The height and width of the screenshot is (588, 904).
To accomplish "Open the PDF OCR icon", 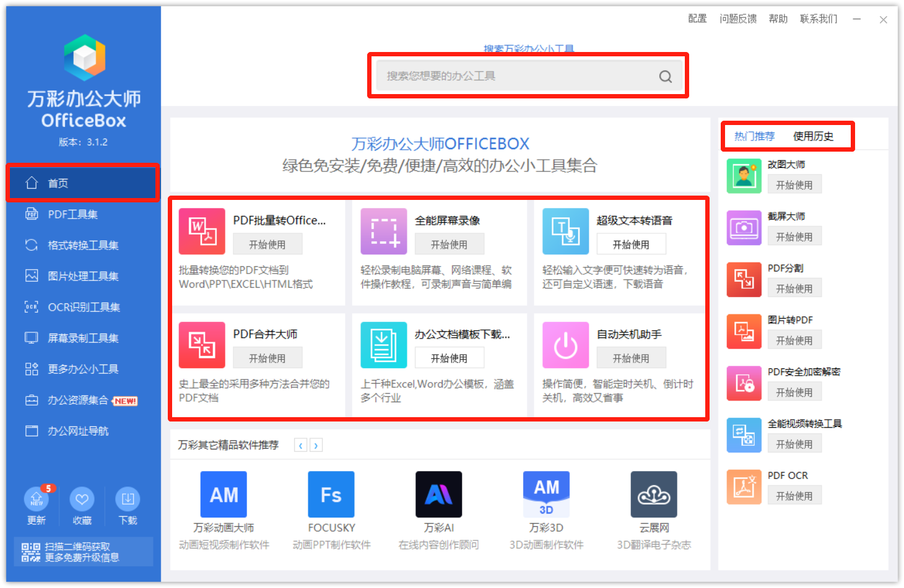I will tap(744, 487).
